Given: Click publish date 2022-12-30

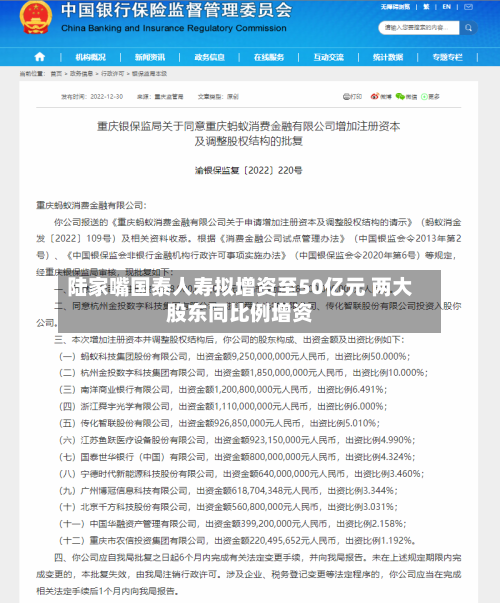Looking at the screenshot, I should (107, 97).
